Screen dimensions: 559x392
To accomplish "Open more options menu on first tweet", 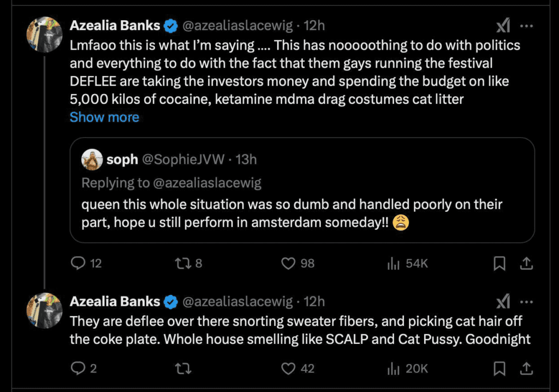I will (527, 26).
